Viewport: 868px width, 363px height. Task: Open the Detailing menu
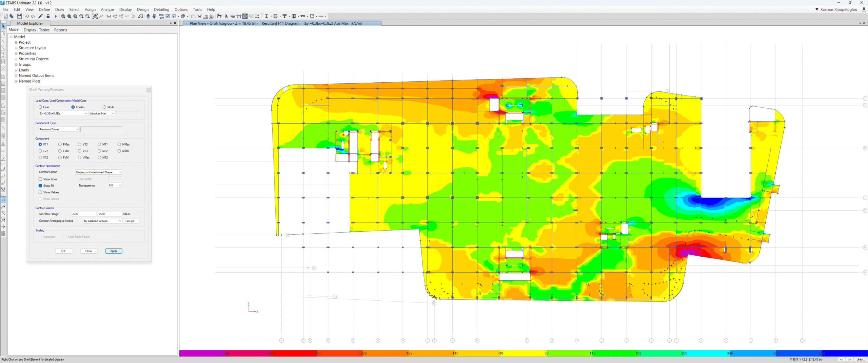(x=161, y=9)
